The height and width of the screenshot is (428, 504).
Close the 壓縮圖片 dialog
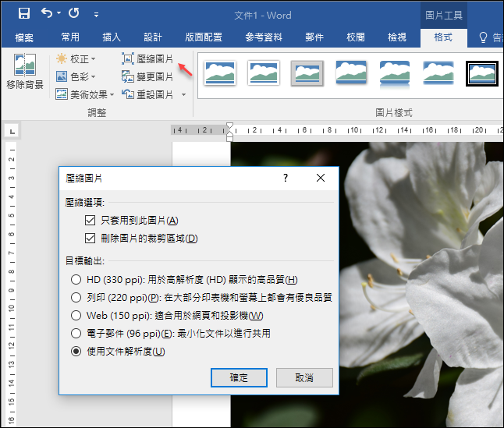coord(321,178)
